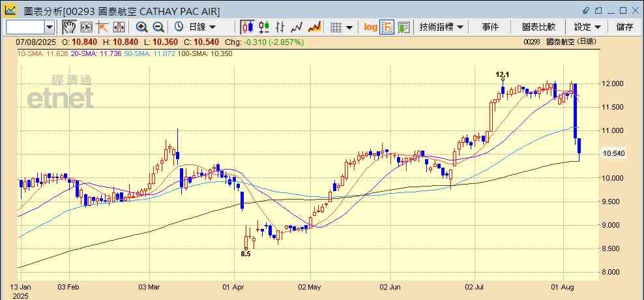Click the pop-out window icon
Screen dimensions: 644x300
coord(598,10)
